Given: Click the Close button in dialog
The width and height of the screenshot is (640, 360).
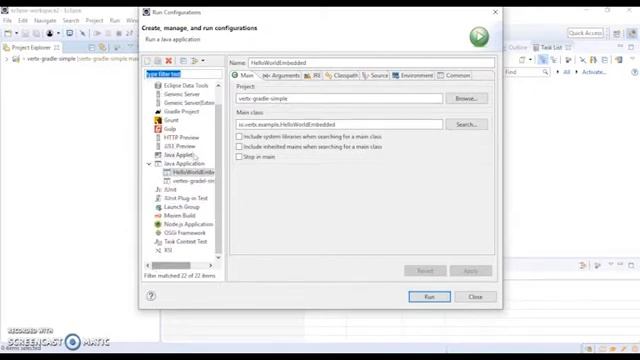Looking at the screenshot, I should click(476, 297).
